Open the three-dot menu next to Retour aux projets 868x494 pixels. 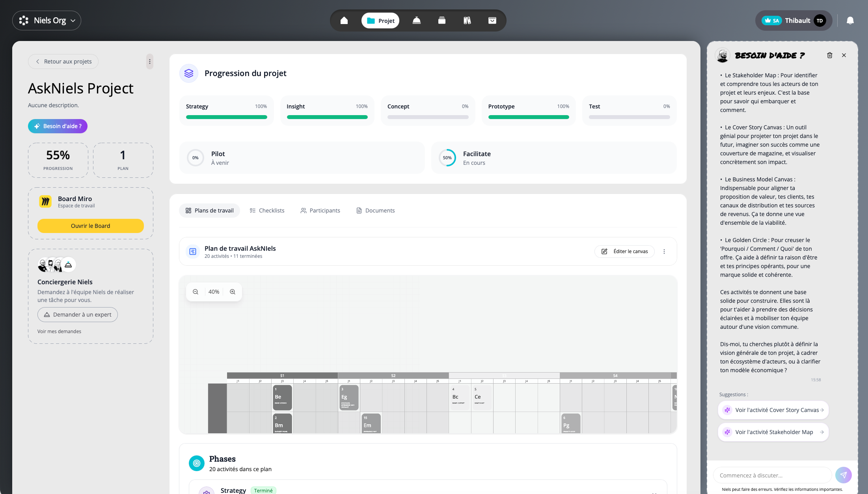(x=149, y=62)
